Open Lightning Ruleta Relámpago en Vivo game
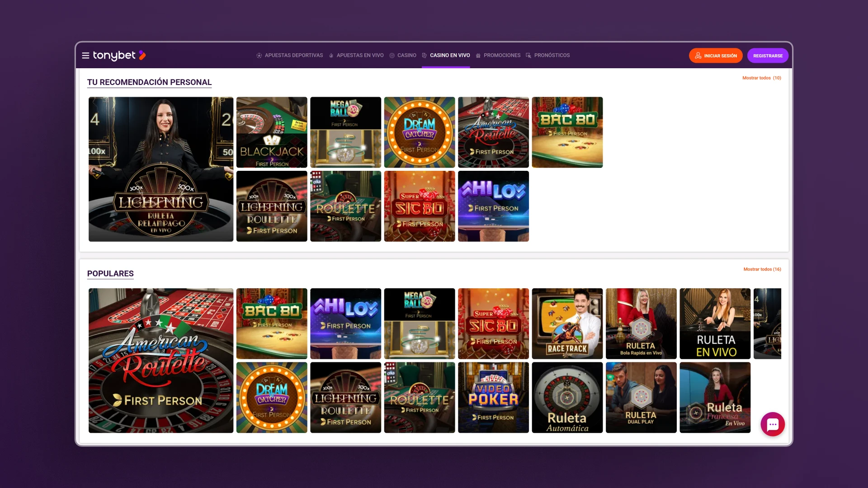The image size is (868, 488). [x=161, y=169]
